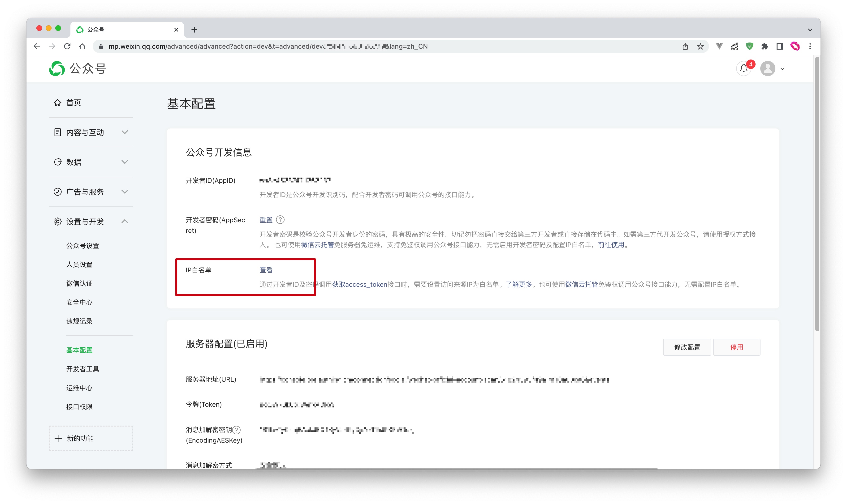Viewport: 847px width, 504px height.
Task: Open the account avatar in the top bar
Action: [768, 68]
